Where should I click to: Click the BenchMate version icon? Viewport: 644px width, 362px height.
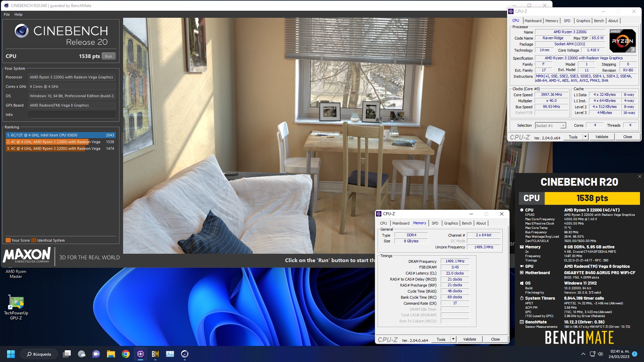[522, 322]
